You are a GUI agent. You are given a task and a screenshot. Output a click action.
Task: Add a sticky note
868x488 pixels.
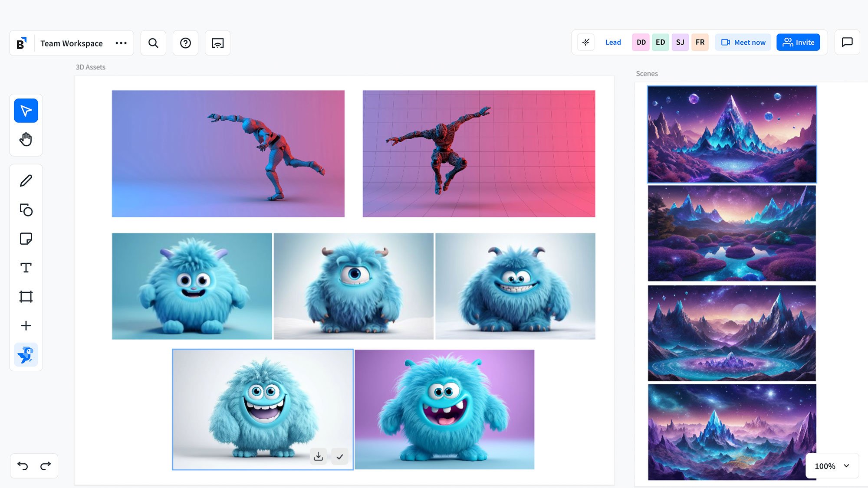(26, 239)
